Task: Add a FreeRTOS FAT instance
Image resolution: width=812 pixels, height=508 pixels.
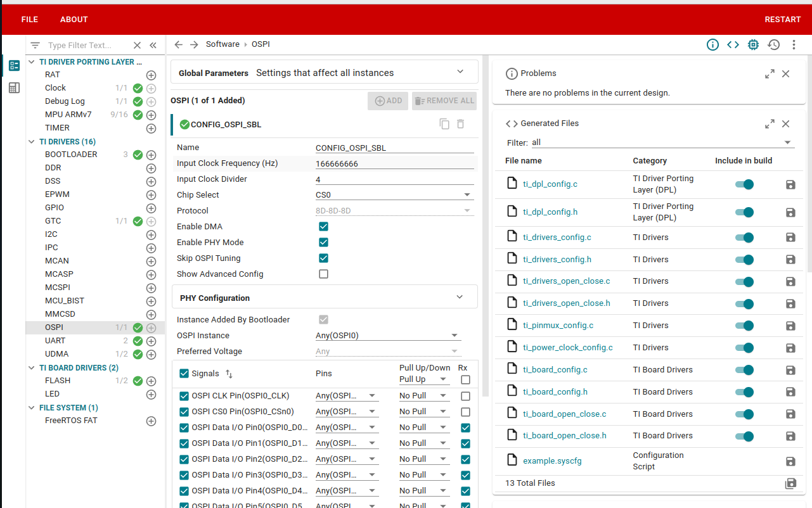Action: point(151,421)
